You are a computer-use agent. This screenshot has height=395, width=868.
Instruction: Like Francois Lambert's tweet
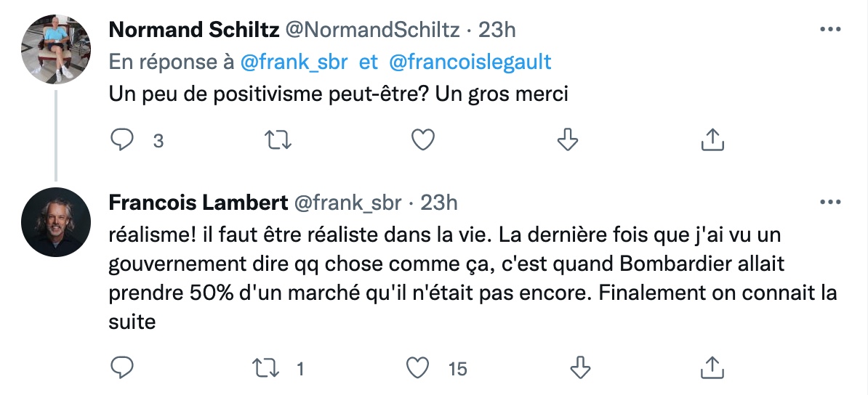(x=417, y=368)
